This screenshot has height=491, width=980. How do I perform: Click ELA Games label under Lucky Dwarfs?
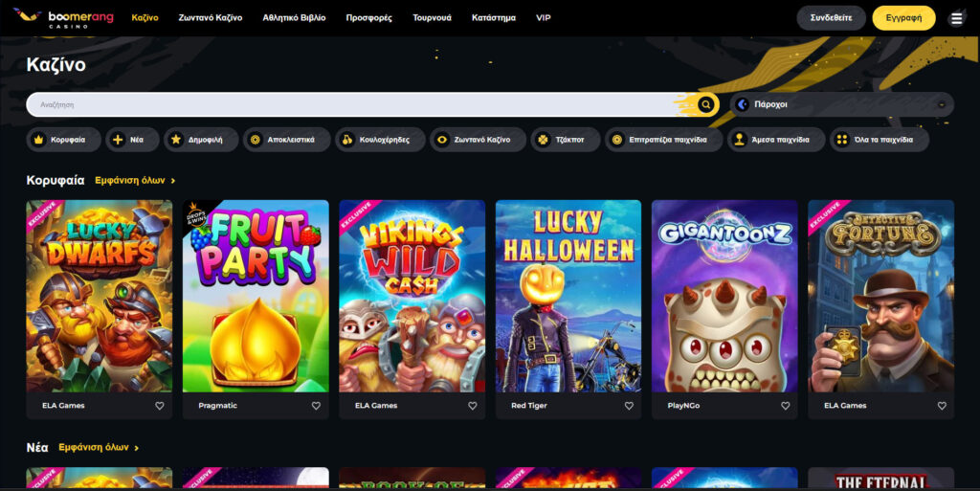[63, 406]
